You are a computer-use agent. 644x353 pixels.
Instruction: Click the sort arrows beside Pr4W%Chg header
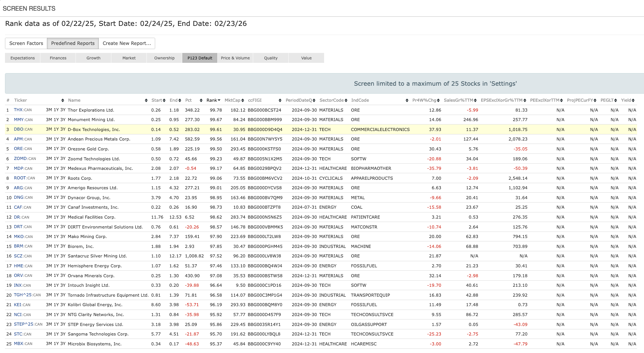(438, 101)
